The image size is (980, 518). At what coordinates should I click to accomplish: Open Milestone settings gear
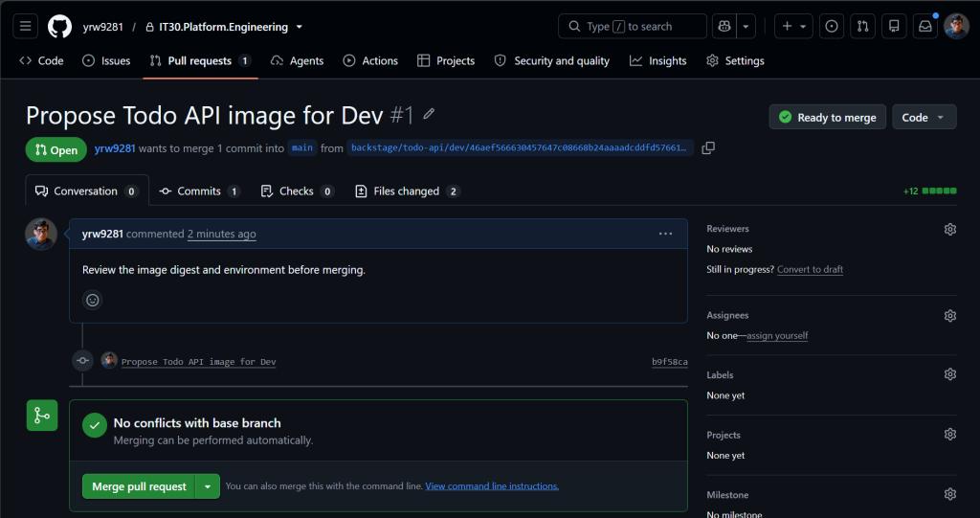point(950,494)
